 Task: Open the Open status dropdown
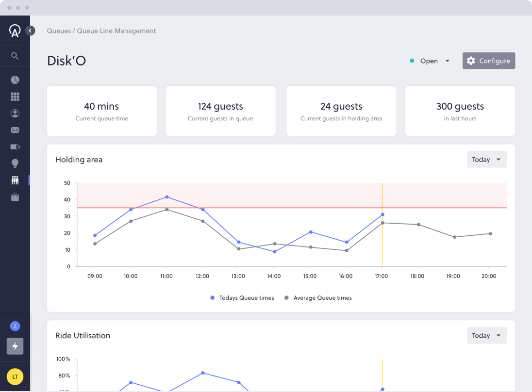coord(430,61)
